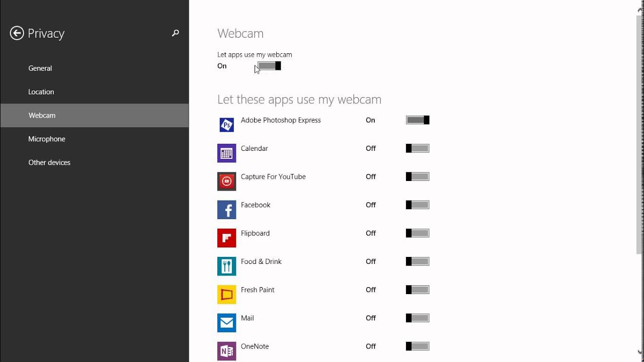Enable webcam for Capture For YouTube
644x362 pixels.
(x=418, y=176)
